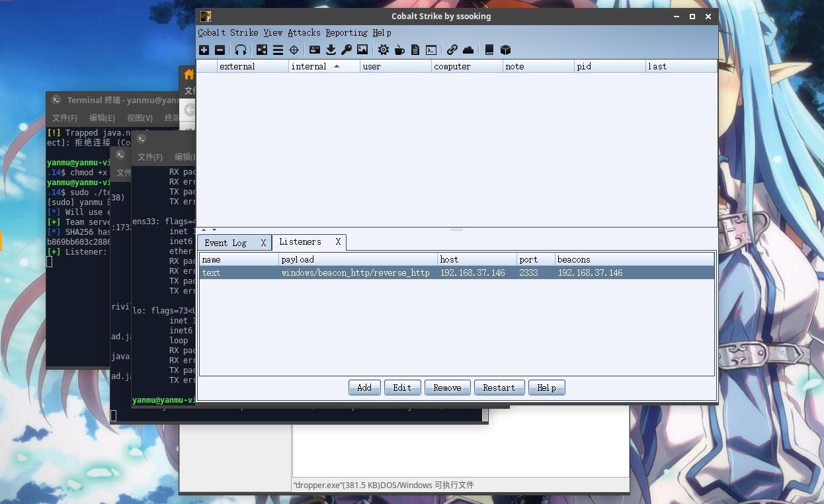Click the home icon in file manager window

tap(189, 74)
